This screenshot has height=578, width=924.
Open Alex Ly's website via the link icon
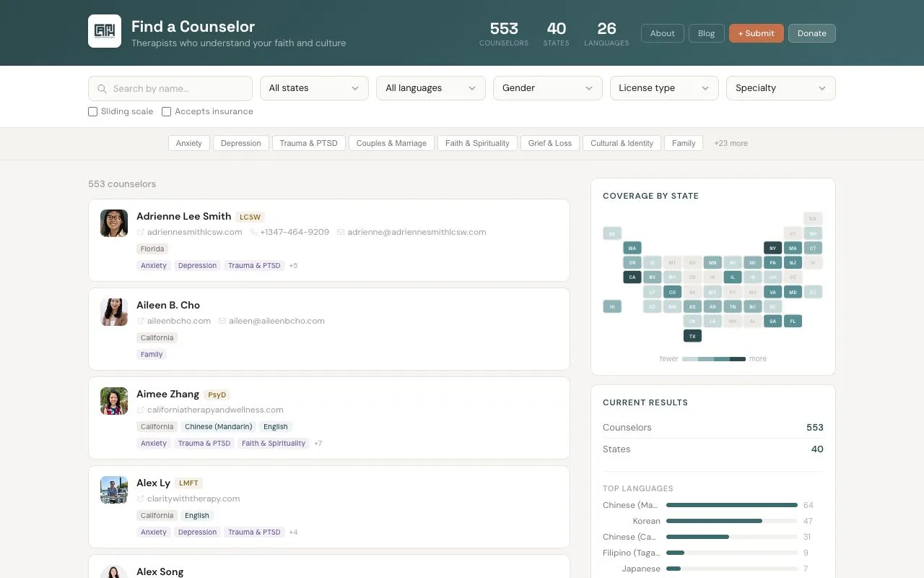click(141, 499)
